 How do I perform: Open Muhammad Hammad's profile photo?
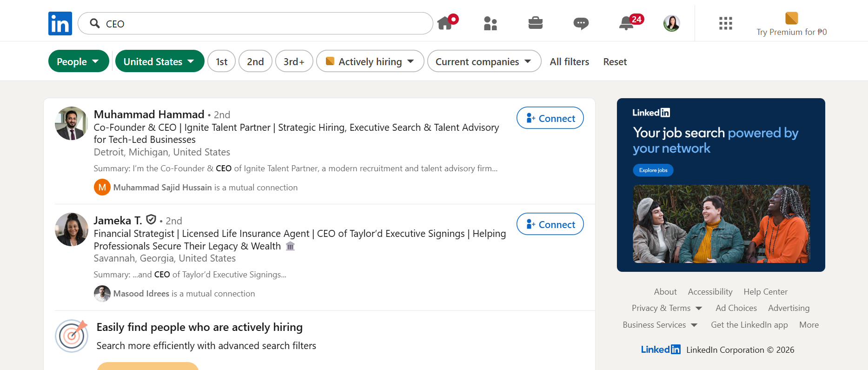coord(72,123)
